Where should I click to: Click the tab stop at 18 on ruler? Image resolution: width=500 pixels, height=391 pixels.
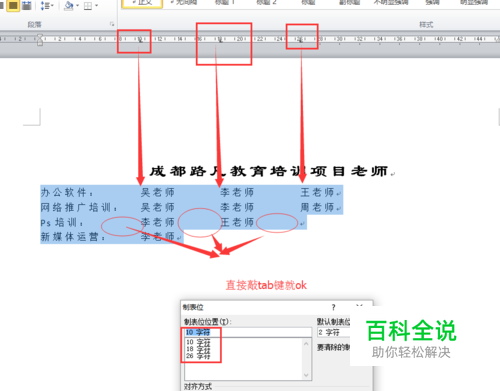220,41
